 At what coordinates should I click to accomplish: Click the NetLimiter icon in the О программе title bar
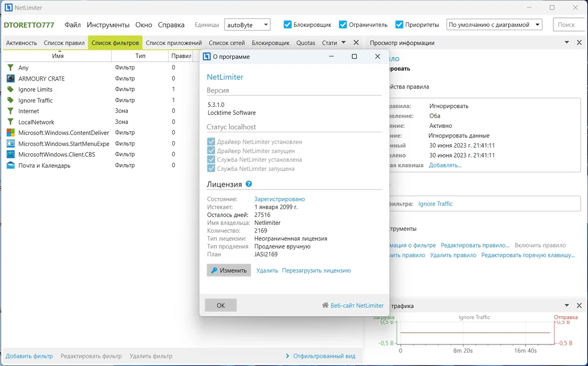pos(207,56)
